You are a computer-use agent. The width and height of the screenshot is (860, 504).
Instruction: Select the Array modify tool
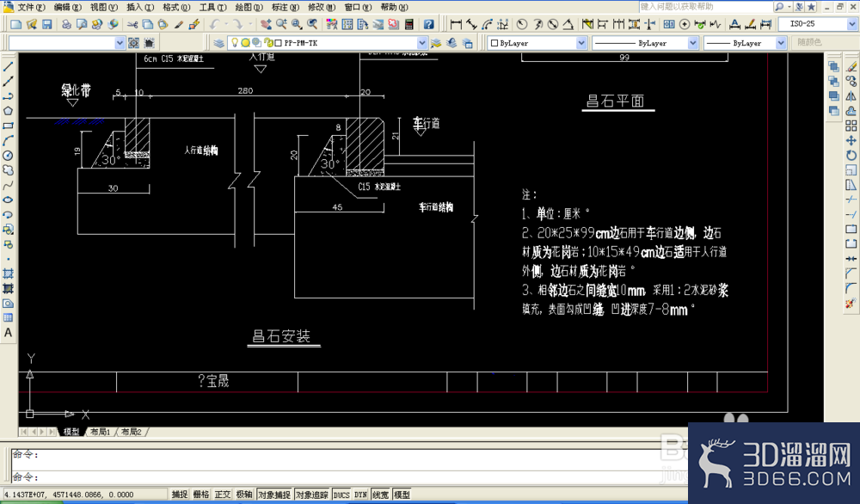click(x=851, y=126)
